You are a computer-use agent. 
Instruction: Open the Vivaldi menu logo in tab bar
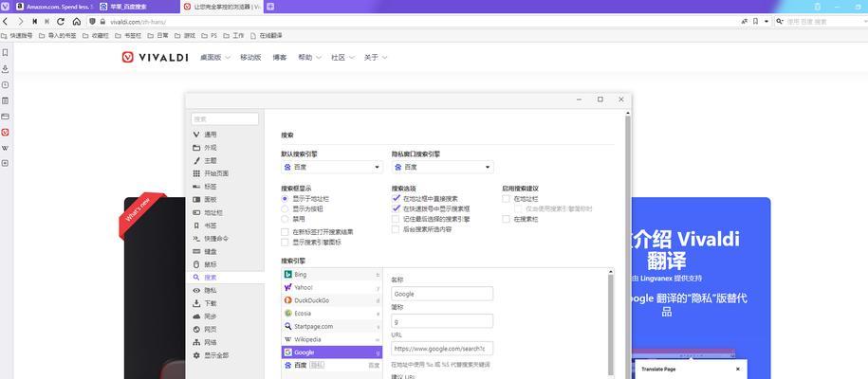[5, 7]
